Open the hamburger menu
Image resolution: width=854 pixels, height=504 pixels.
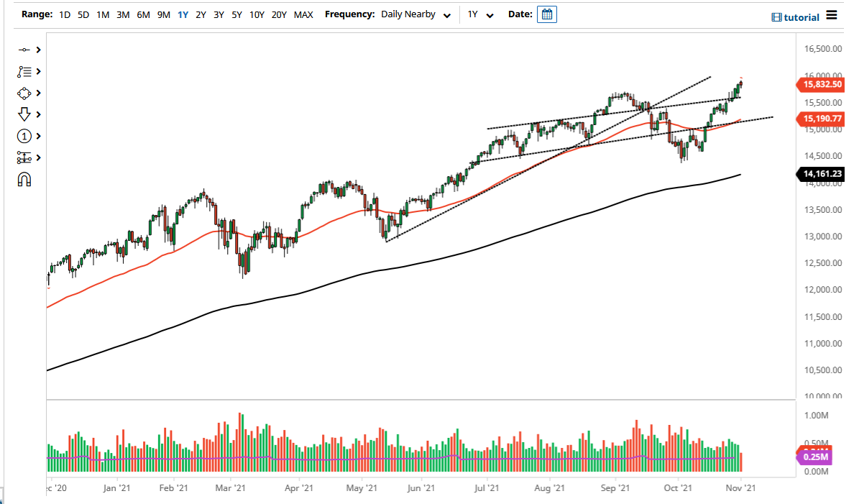832,16
